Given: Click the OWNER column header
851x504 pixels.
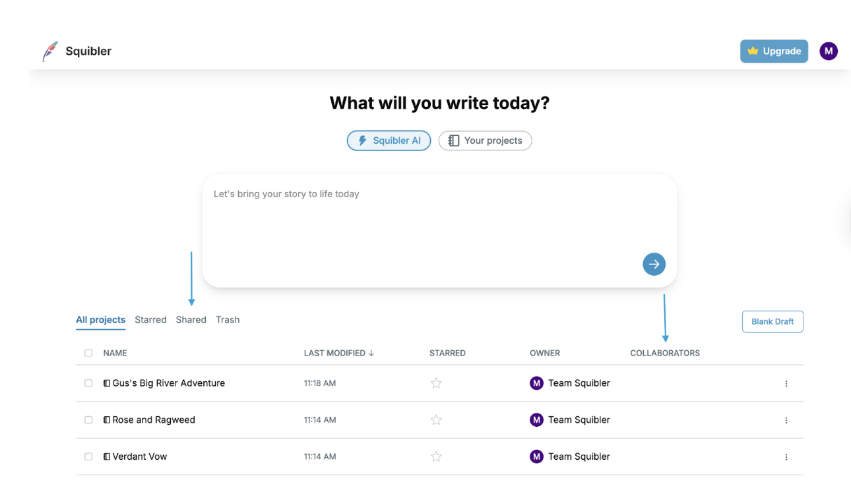Looking at the screenshot, I should point(545,353).
